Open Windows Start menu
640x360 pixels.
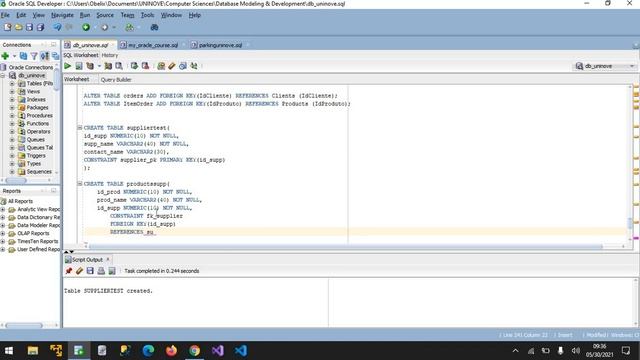[9, 351]
